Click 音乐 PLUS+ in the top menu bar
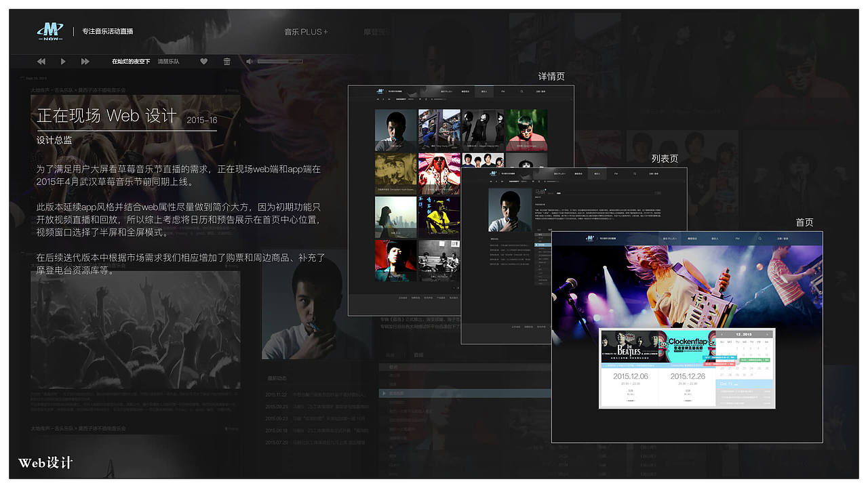The height and width of the screenshot is (488, 868). tap(307, 31)
